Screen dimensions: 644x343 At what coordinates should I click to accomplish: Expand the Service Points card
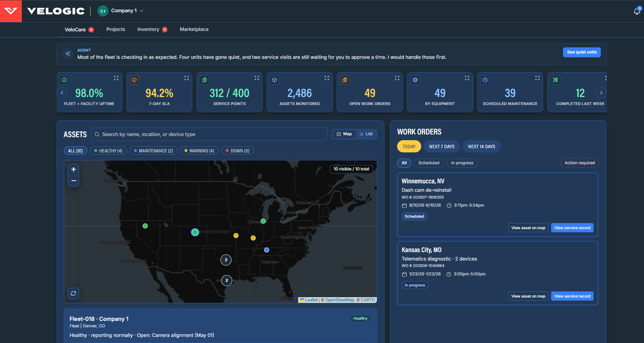pyautogui.click(x=257, y=78)
